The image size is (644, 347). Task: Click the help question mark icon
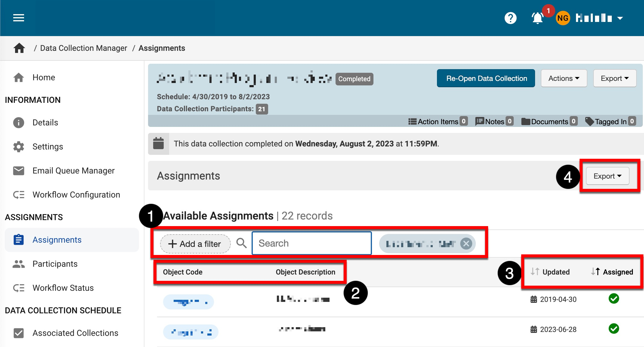[x=510, y=18]
